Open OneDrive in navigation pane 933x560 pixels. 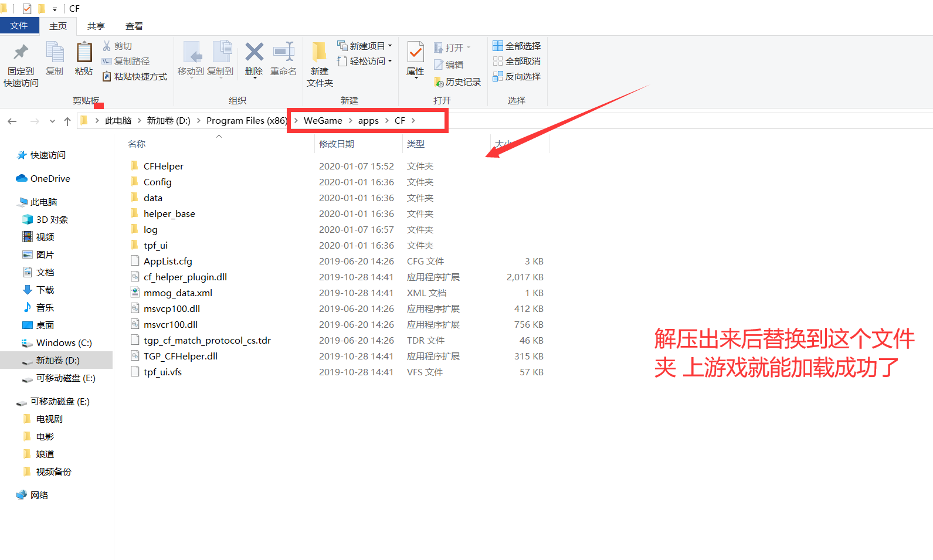43,178
